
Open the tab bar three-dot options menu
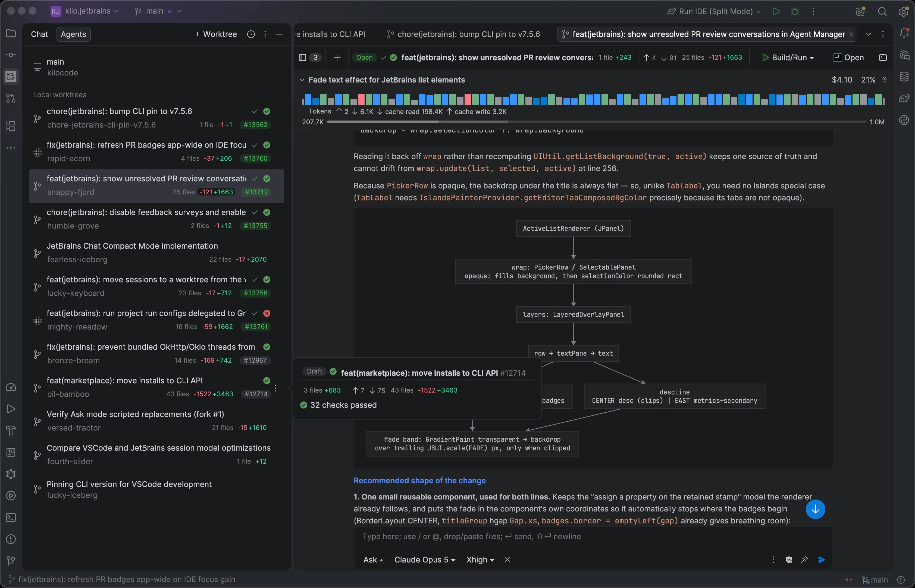[882, 34]
